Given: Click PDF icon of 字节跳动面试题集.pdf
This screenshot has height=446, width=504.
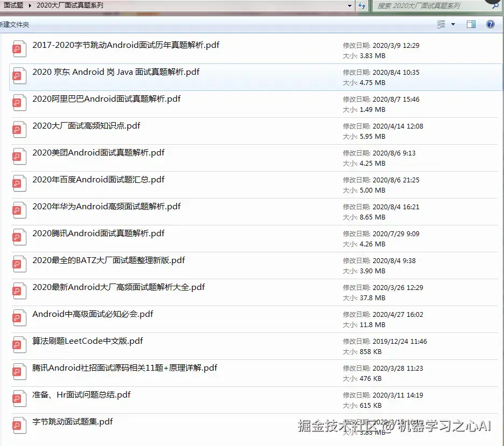Looking at the screenshot, I should (x=19, y=426).
